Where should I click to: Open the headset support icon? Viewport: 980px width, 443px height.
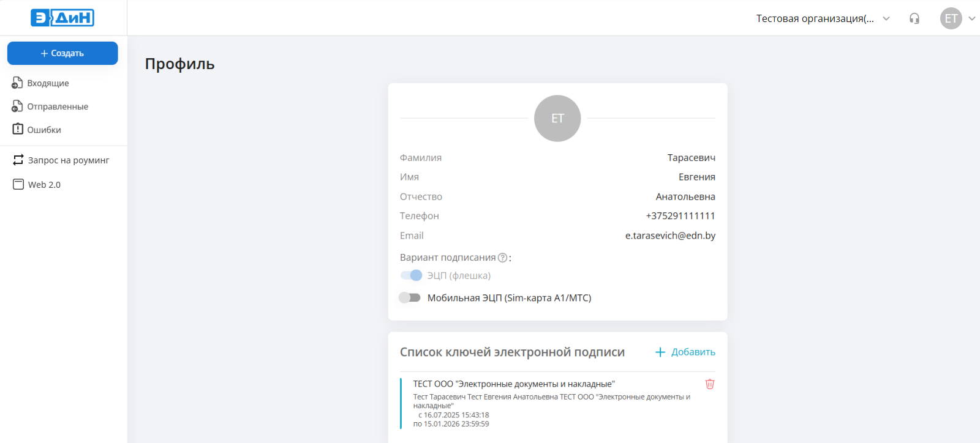click(914, 18)
